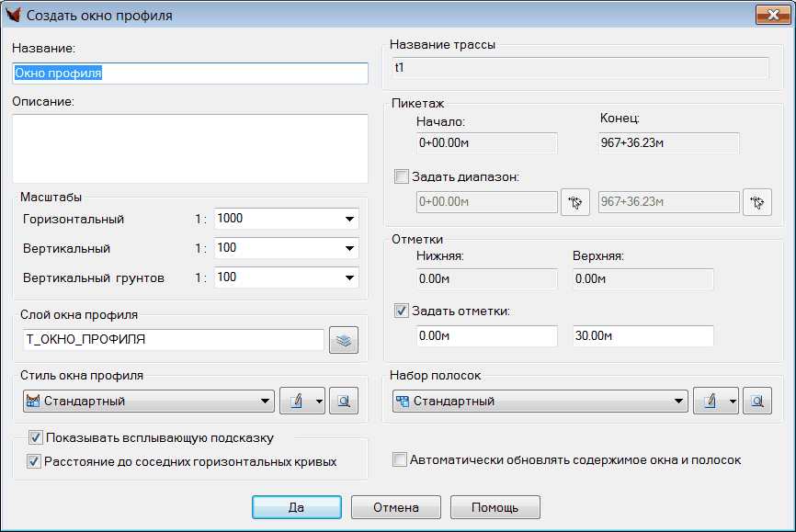Image resolution: width=796 pixels, height=532 pixels.
Task: Open the Набор полосок Стандартный dropdown
Action: pos(678,402)
